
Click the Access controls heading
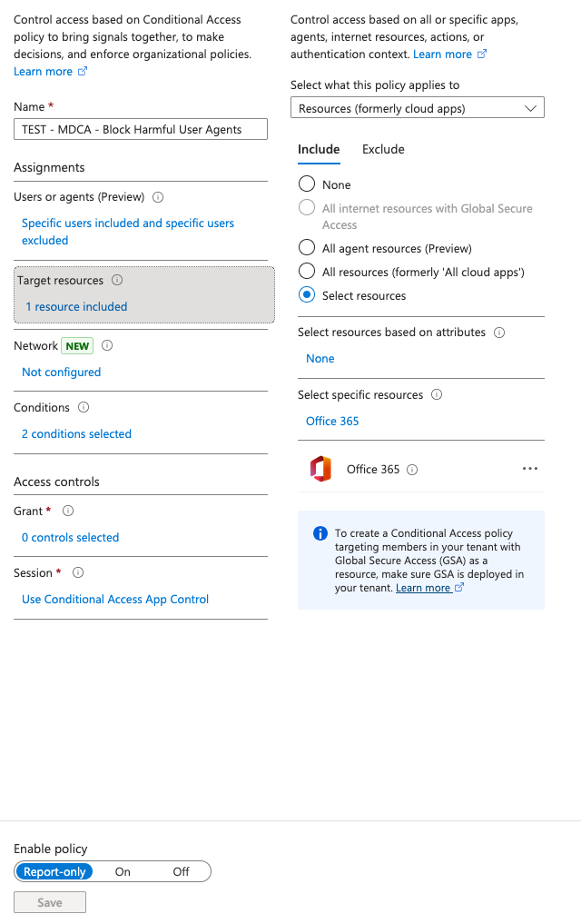point(56,482)
